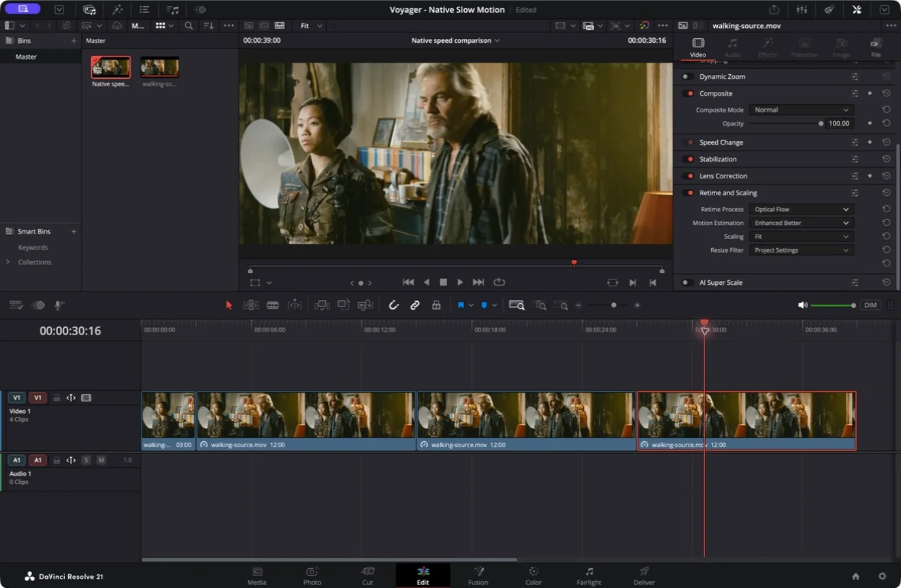Open the Resize Filter dropdown
The height and width of the screenshot is (588, 901).
click(x=801, y=250)
